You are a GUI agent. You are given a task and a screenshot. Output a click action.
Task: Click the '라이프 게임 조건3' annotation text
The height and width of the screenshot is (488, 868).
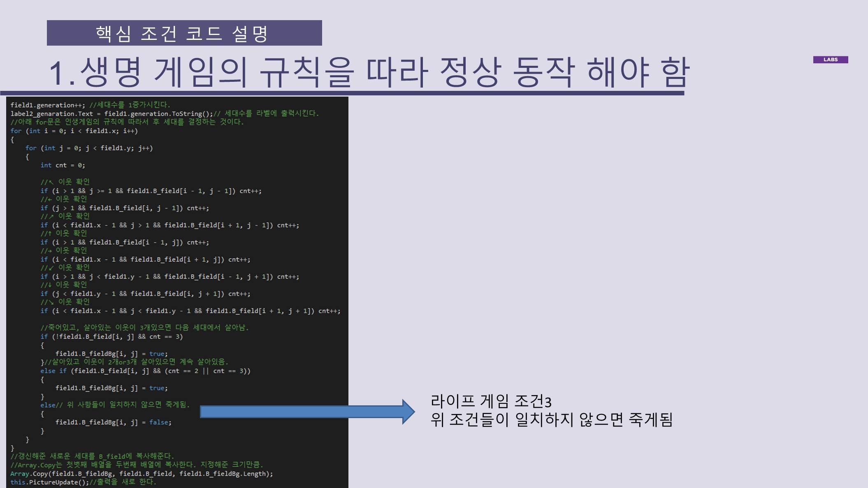(491, 401)
